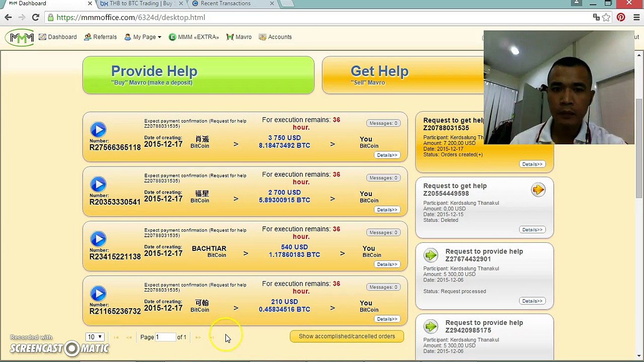Click Request to provide help Z29420985175 title
644x362 pixels.
tap(484, 326)
